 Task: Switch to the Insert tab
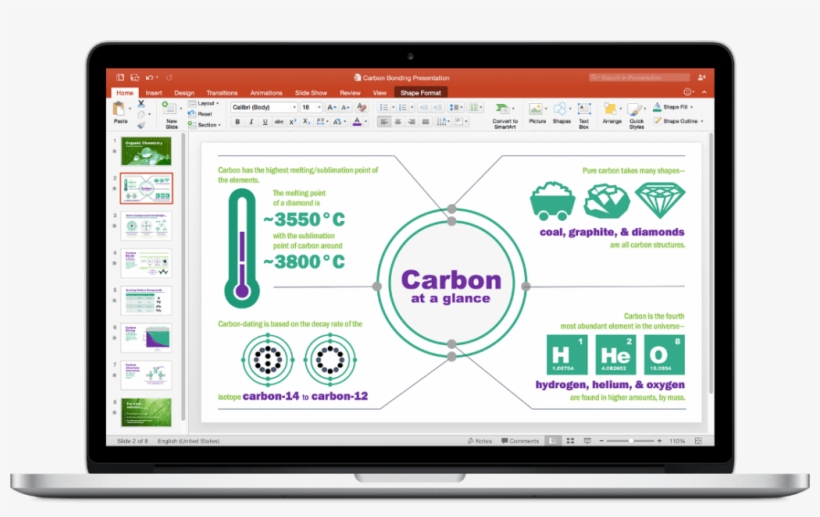tap(154, 93)
